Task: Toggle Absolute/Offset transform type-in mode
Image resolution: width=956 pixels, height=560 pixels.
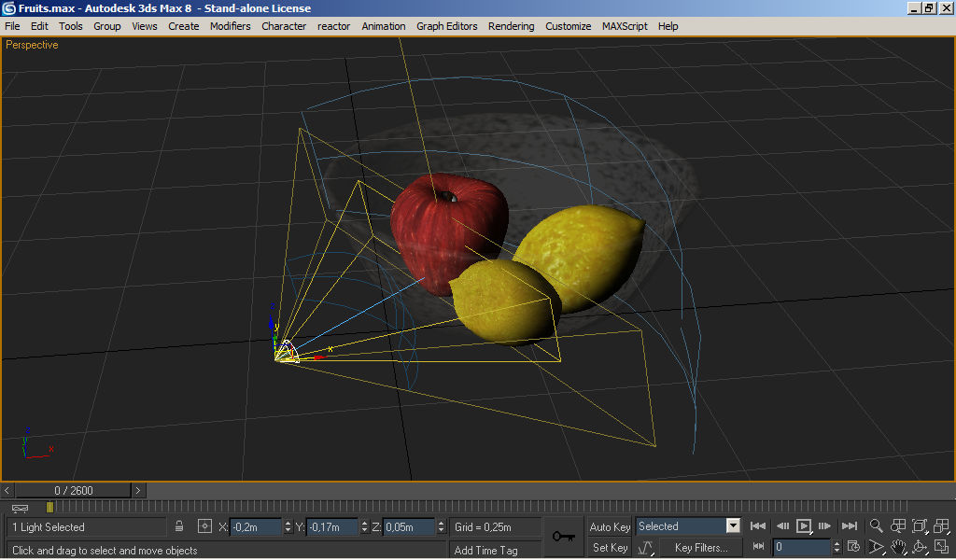Action: click(x=204, y=526)
